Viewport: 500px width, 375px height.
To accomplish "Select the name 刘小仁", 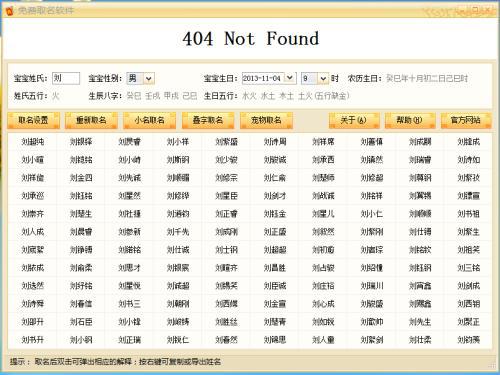I will [372, 214].
